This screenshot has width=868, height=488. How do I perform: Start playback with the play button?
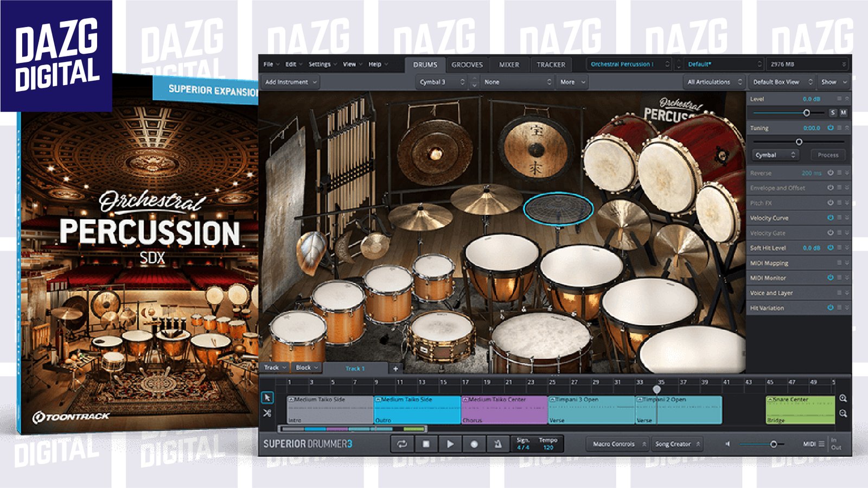pyautogui.click(x=450, y=444)
